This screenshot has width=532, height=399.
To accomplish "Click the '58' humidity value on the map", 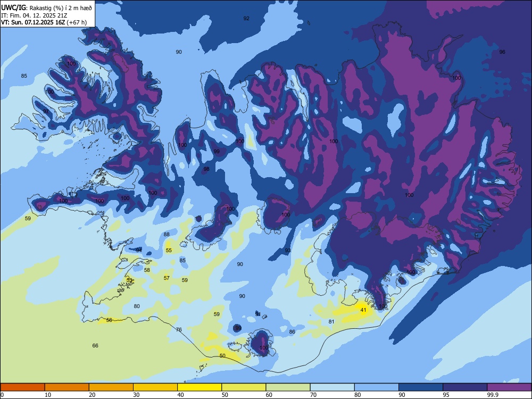I will [147, 270].
